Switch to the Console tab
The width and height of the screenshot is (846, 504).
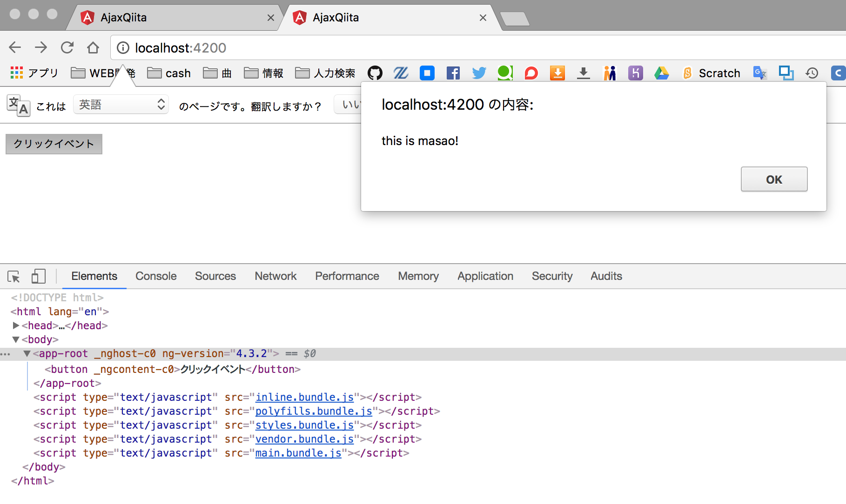coord(155,276)
